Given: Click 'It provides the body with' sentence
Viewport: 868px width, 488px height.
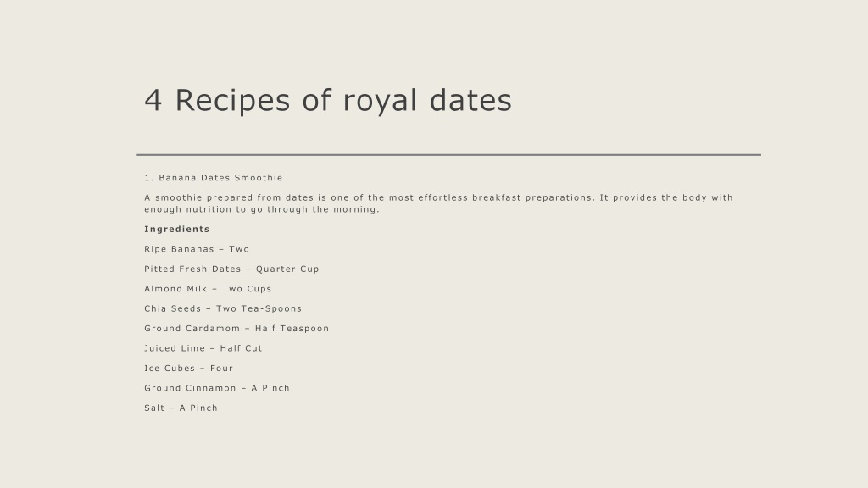Looking at the screenshot, I should [x=666, y=197].
